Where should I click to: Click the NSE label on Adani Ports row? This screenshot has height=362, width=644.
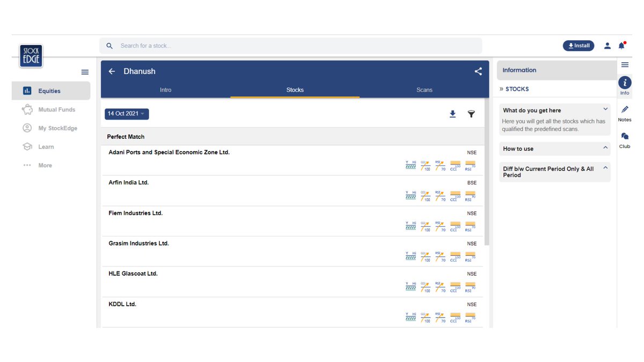472,153
